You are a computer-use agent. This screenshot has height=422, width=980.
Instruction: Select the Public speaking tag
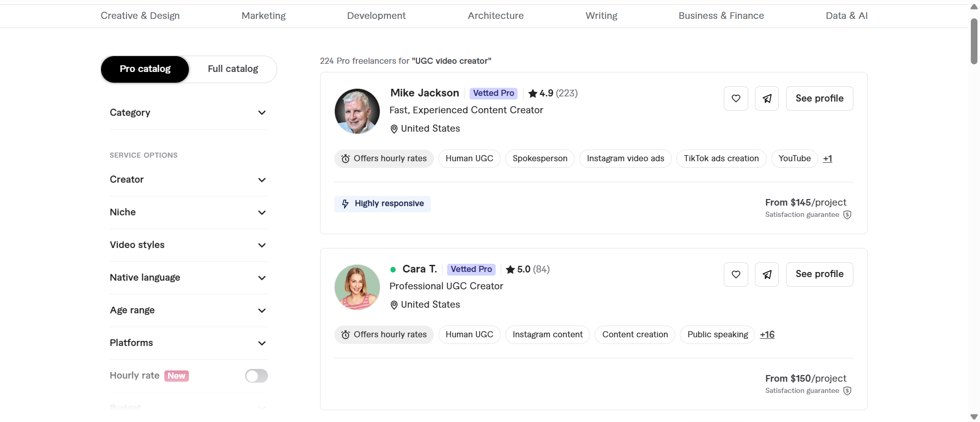717,335
